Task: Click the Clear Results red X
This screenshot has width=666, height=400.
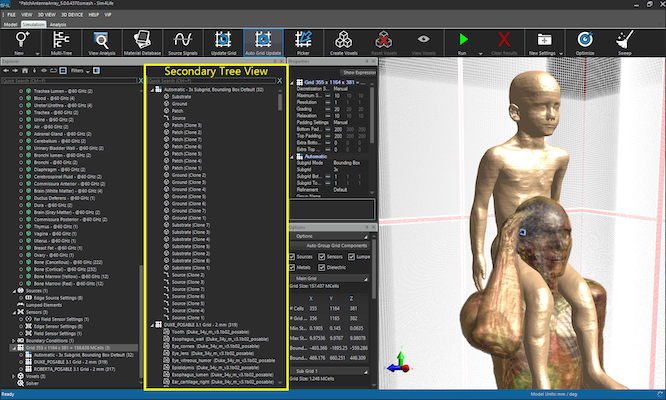Action: click(x=504, y=40)
